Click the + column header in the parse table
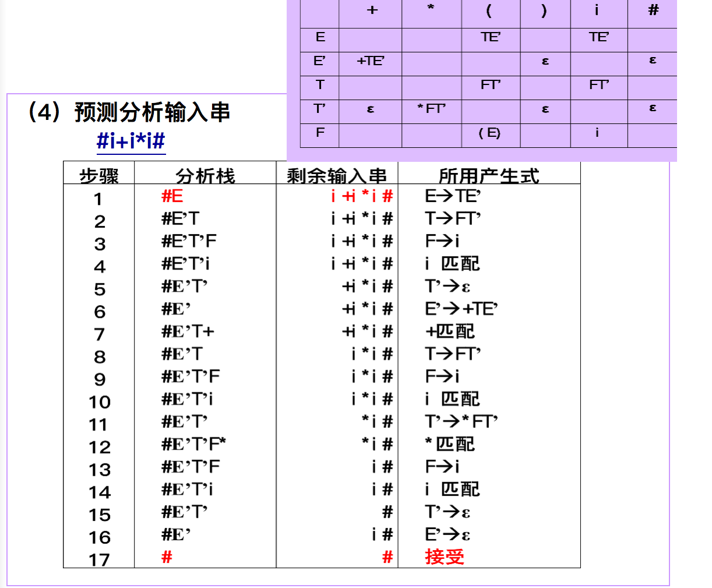This screenshot has height=588, width=712. pyautogui.click(x=372, y=10)
